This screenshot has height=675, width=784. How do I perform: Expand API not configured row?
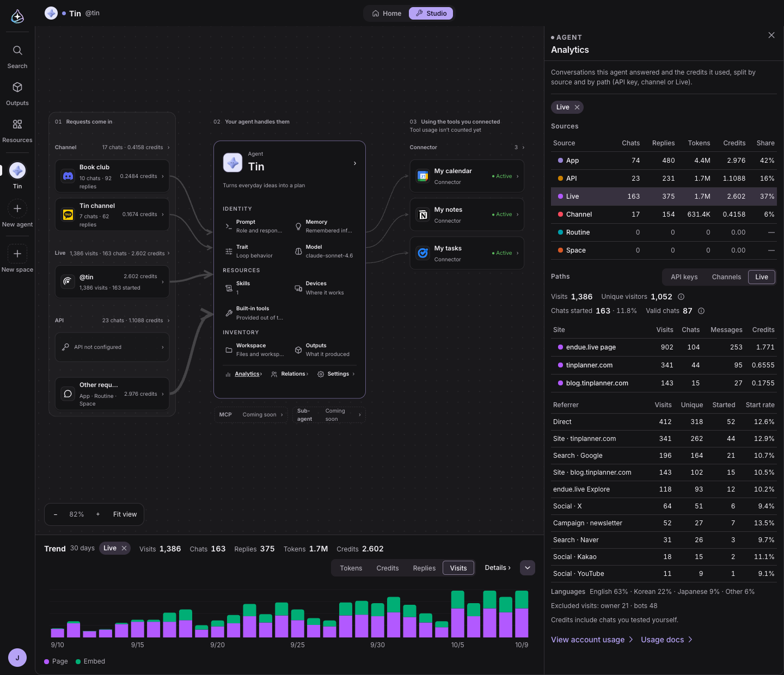pyautogui.click(x=112, y=347)
